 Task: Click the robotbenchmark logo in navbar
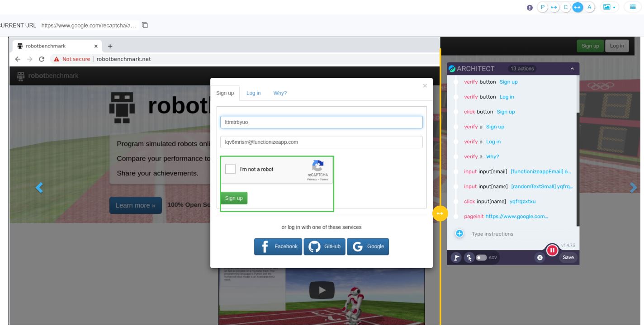[47, 75]
